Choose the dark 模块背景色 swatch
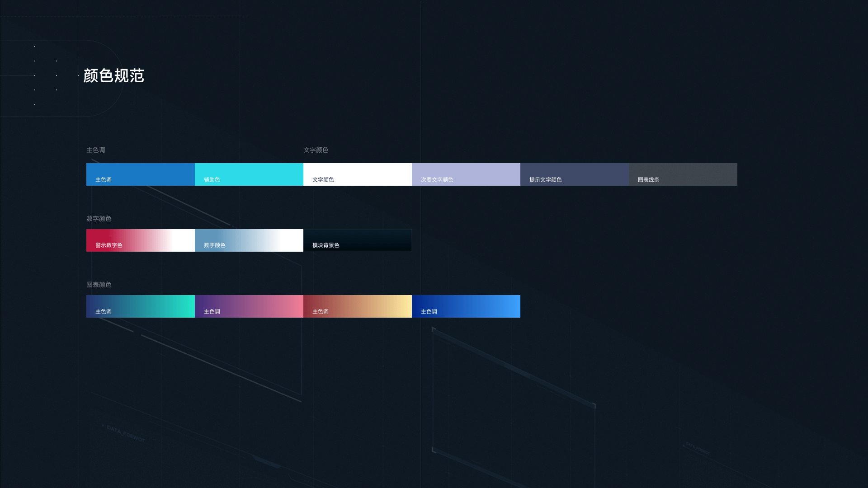The height and width of the screenshot is (488, 868). (358, 240)
